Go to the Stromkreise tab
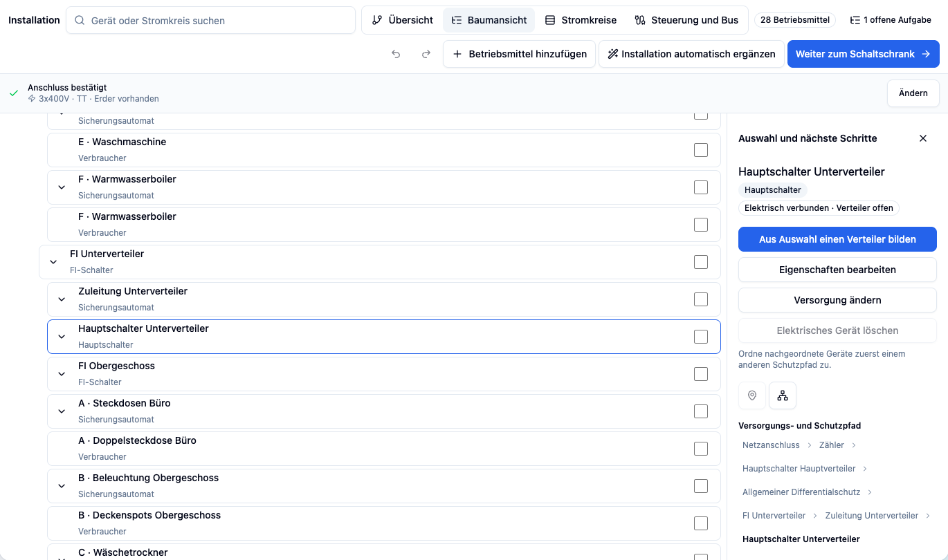 581,20
